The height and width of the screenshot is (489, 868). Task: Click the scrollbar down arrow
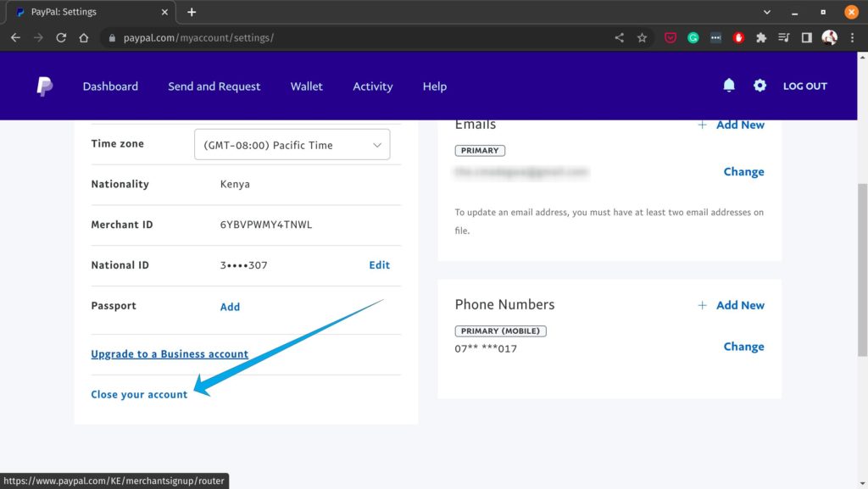[862, 483]
